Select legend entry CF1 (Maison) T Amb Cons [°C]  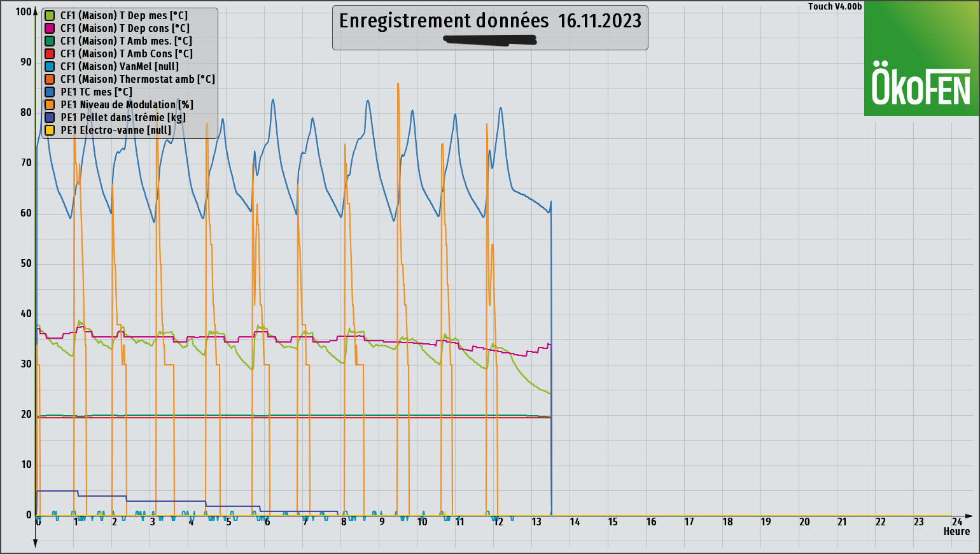pos(127,53)
